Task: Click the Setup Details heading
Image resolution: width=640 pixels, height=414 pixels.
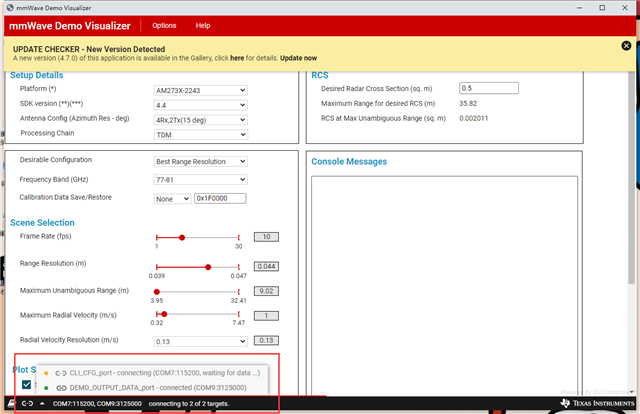Action: (x=37, y=75)
